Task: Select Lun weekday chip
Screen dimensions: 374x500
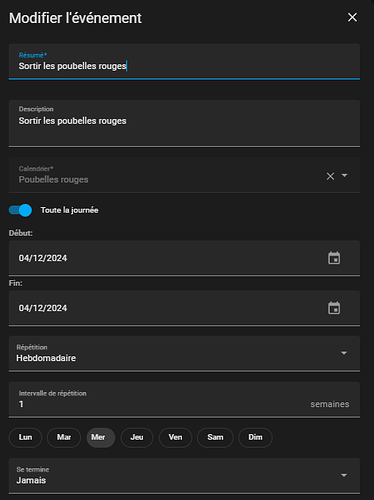Action: point(25,437)
